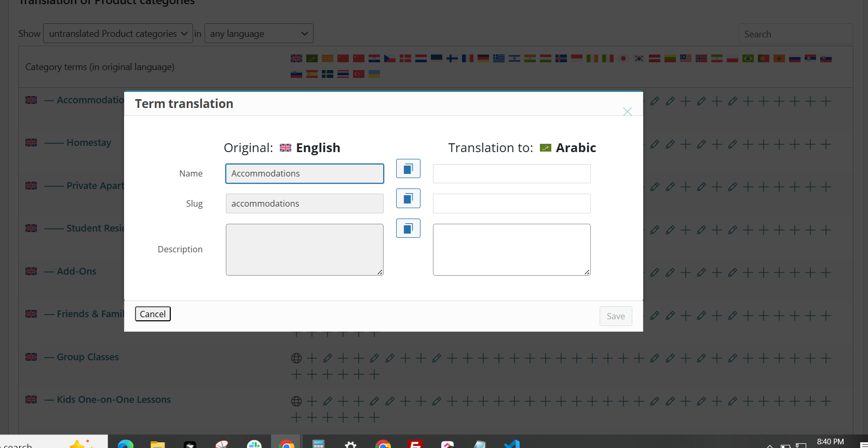This screenshot has height=448, width=868.
Task: Click the Arabic Slug translation field
Action: [512, 203]
